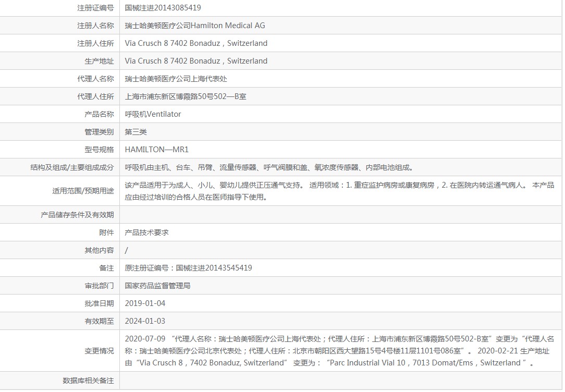565x392 pixels.
Task: Select approving department 国家药品监督管理局
Action: click(157, 286)
